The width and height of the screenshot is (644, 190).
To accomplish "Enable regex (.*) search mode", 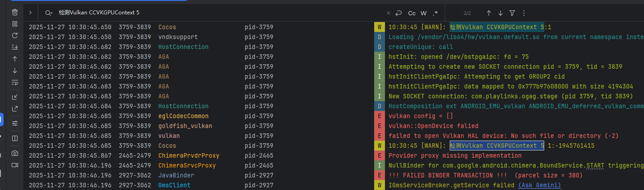I will [435, 13].
